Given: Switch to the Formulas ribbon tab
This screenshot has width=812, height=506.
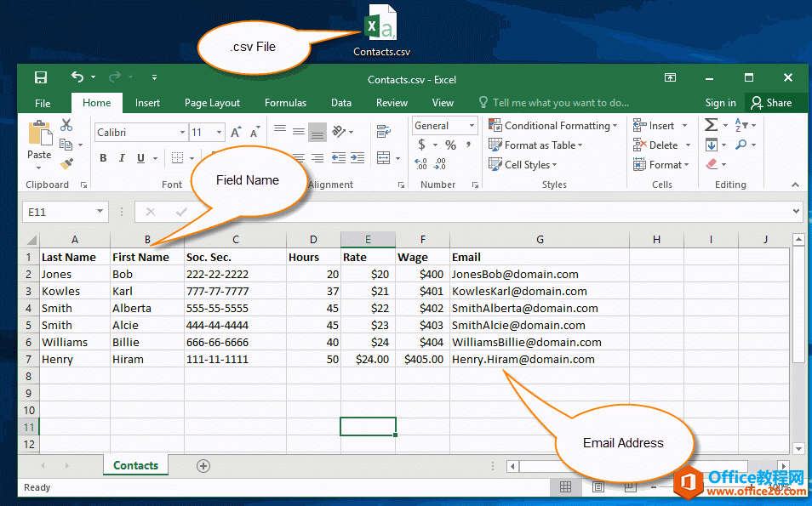Looking at the screenshot, I should [x=285, y=102].
